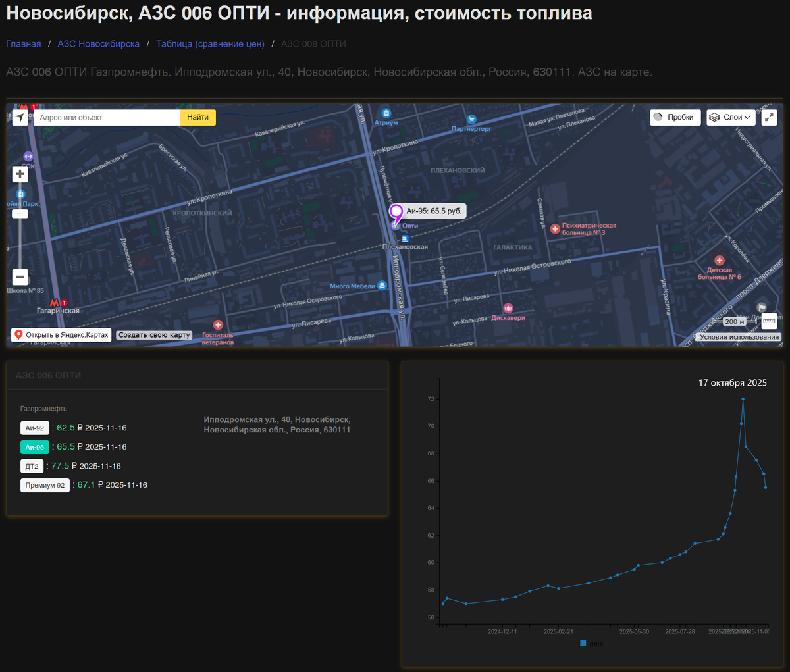Viewport: 790px width, 672px height.
Task: Click the Аи-95: 65.5 руб. map balloon
Action: tap(434, 211)
